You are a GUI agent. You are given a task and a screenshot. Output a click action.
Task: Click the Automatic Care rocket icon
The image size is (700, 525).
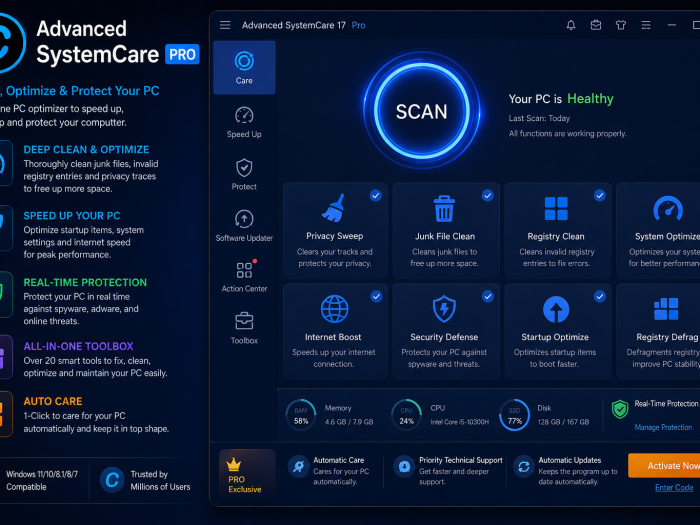pos(298,467)
